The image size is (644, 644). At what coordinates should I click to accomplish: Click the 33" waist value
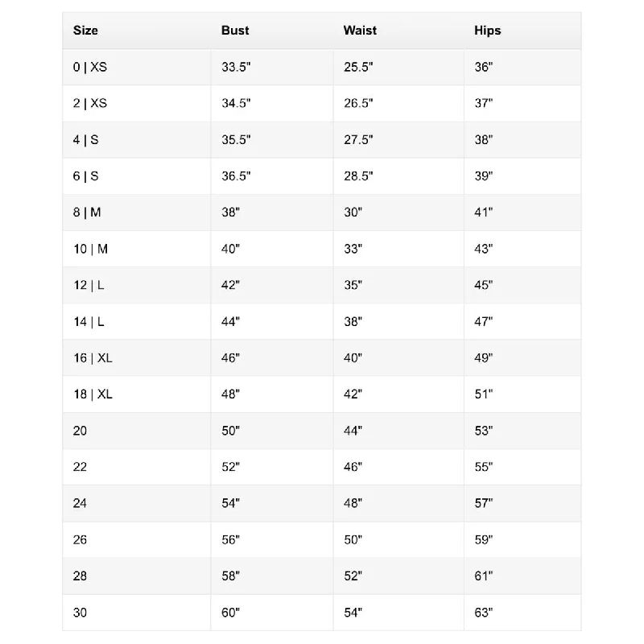(x=353, y=249)
